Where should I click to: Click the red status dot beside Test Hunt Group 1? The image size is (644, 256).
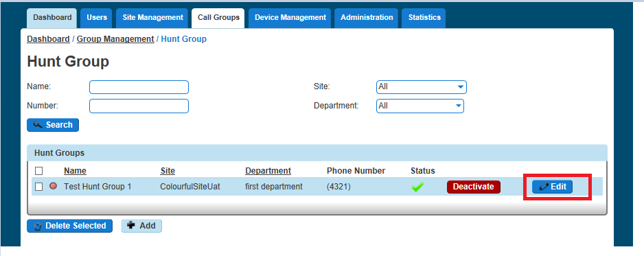(53, 186)
